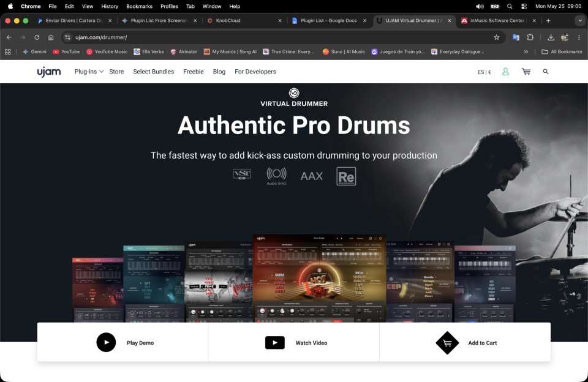Click the Play Demo label
The image size is (588, 382).
[140, 343]
